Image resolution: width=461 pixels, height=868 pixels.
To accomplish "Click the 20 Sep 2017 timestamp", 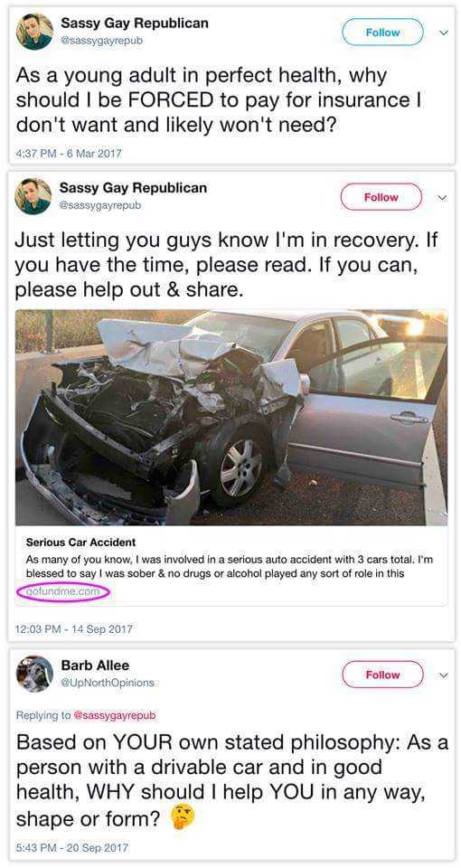I will pos(72,847).
